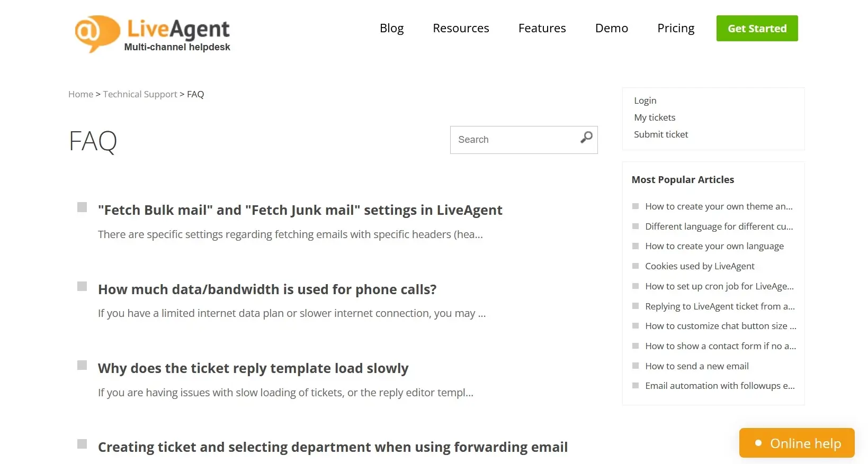868x464 pixels.
Task: Go to Home via breadcrumb
Action: (80, 94)
